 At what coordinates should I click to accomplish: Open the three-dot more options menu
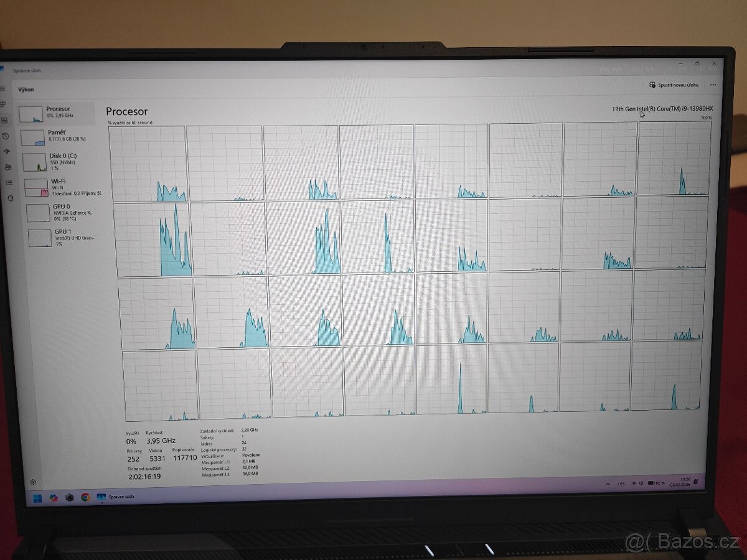click(713, 85)
